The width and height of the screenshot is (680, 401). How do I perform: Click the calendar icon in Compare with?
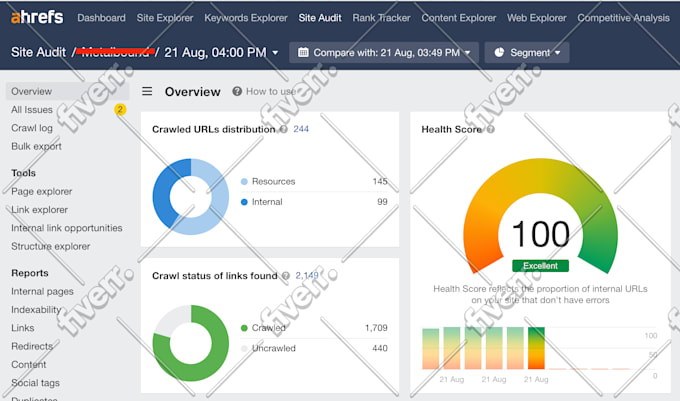303,52
